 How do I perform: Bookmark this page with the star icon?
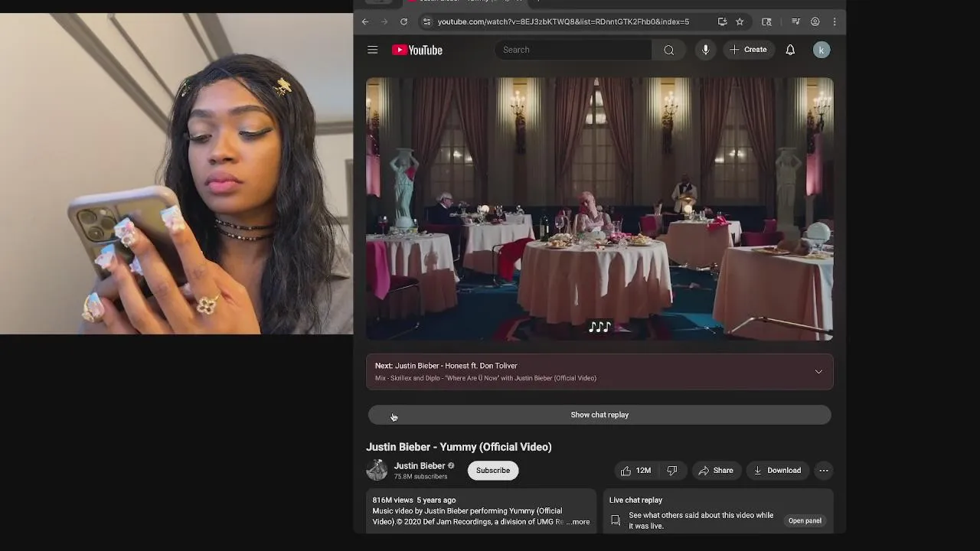point(740,21)
